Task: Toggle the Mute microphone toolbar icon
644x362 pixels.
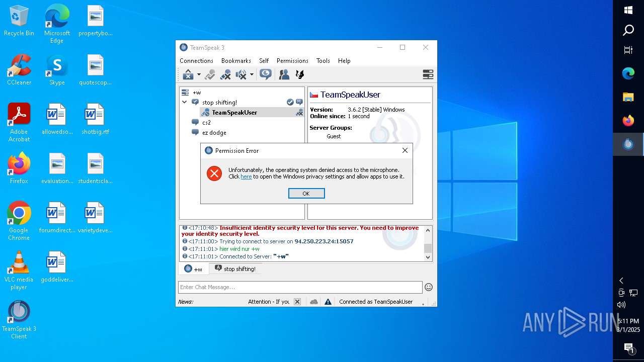Action: click(x=225, y=75)
